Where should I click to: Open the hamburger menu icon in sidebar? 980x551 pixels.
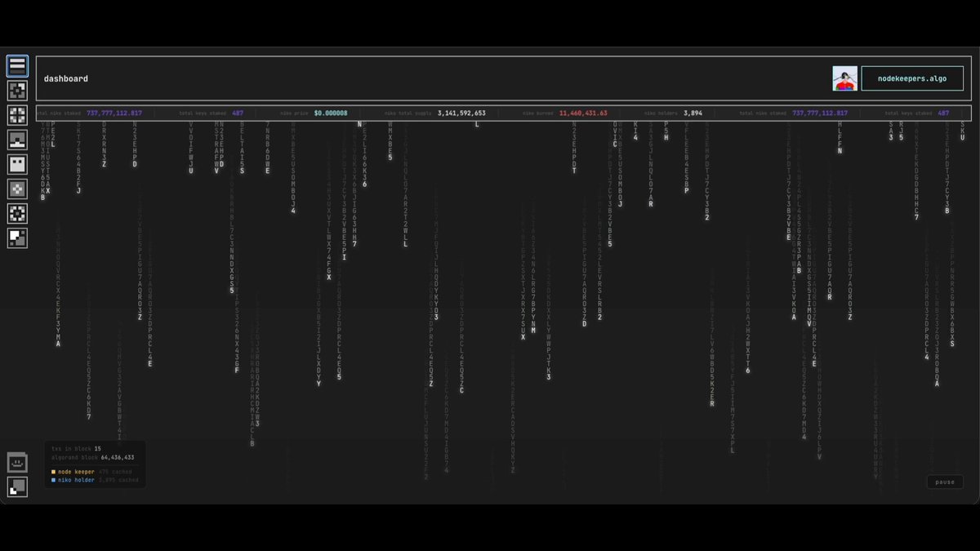[17, 66]
